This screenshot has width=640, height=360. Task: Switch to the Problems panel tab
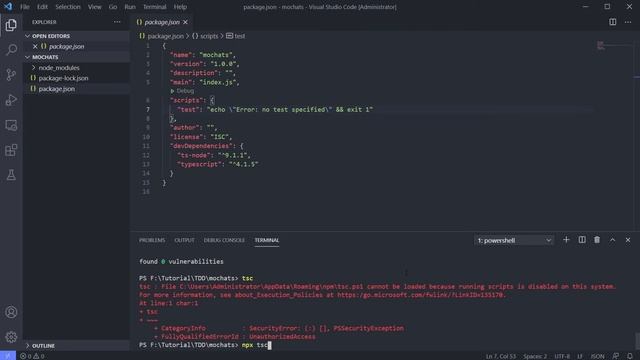(152, 240)
